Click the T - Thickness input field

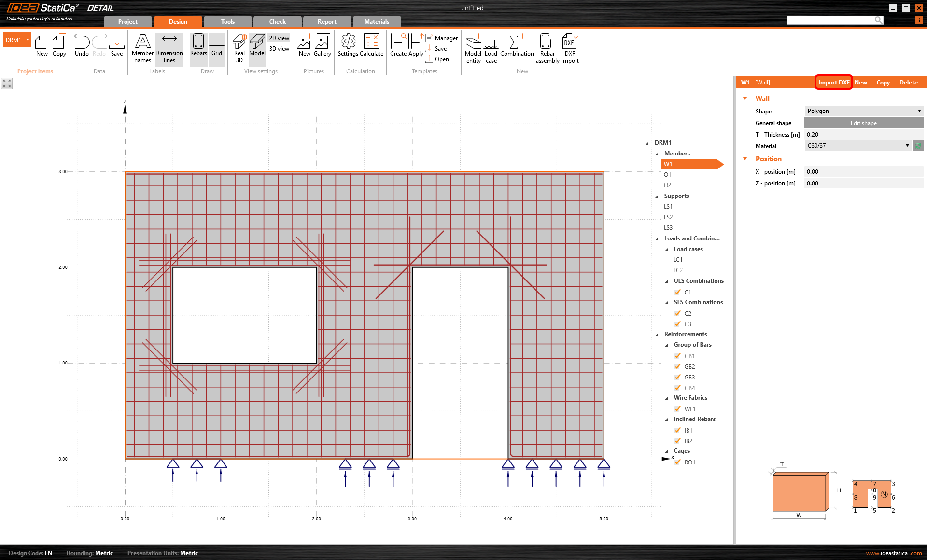point(863,135)
